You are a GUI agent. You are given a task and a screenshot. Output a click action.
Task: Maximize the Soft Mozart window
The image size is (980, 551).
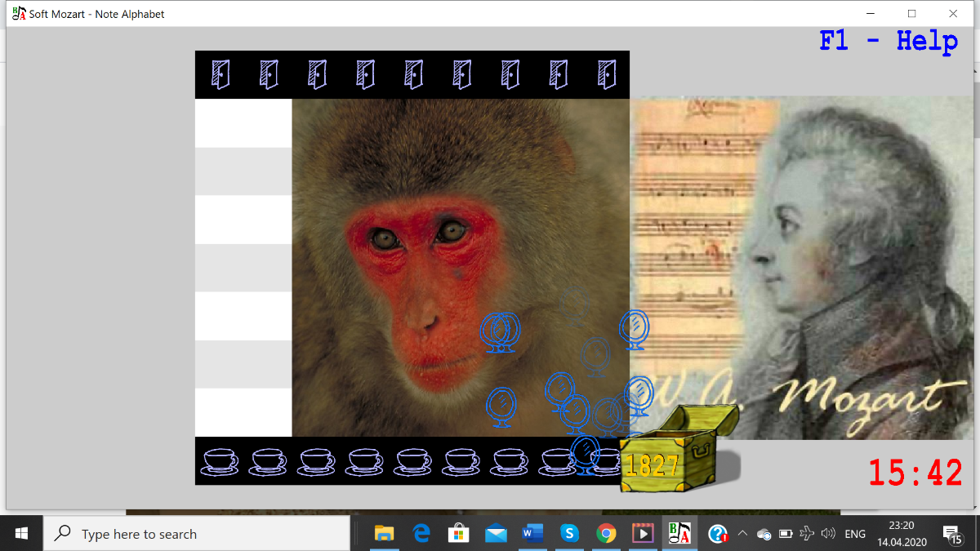912,14
